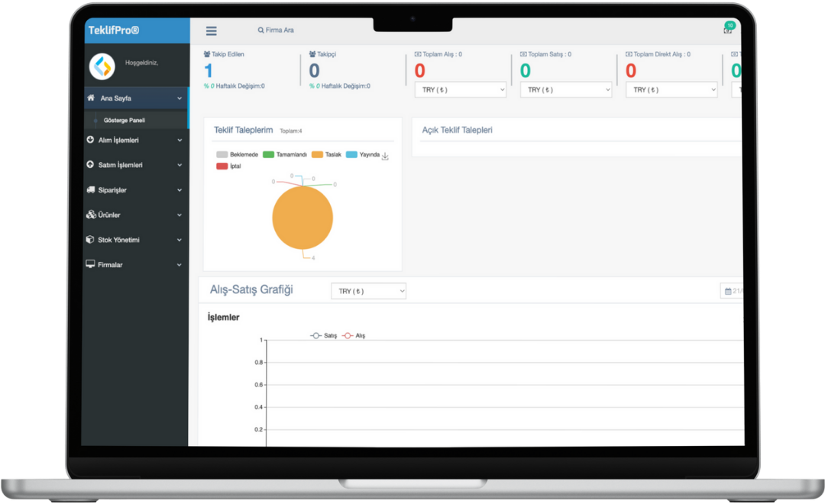Open the date range picker field
Viewport: 825px width, 504px height.
tap(732, 291)
